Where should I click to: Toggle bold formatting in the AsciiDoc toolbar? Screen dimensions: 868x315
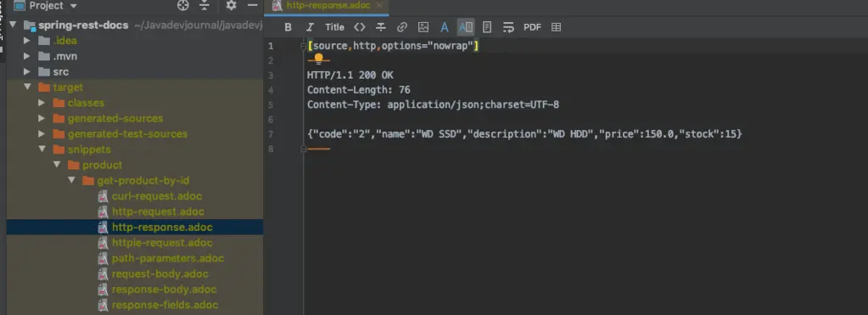pos(288,27)
